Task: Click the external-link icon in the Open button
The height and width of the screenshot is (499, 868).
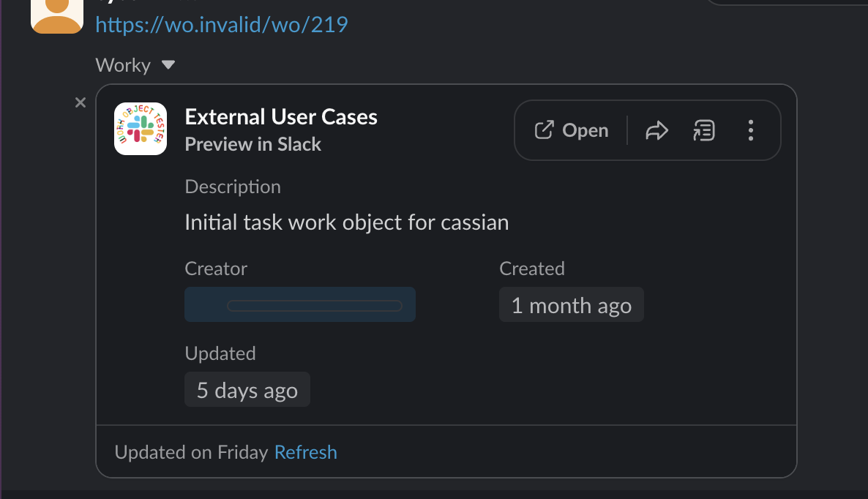Action: 544,131
